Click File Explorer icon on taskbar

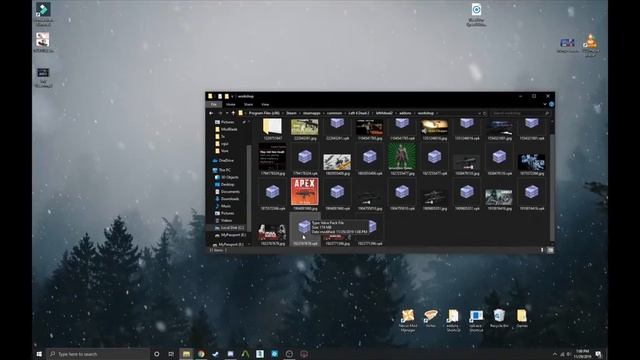tap(186, 354)
